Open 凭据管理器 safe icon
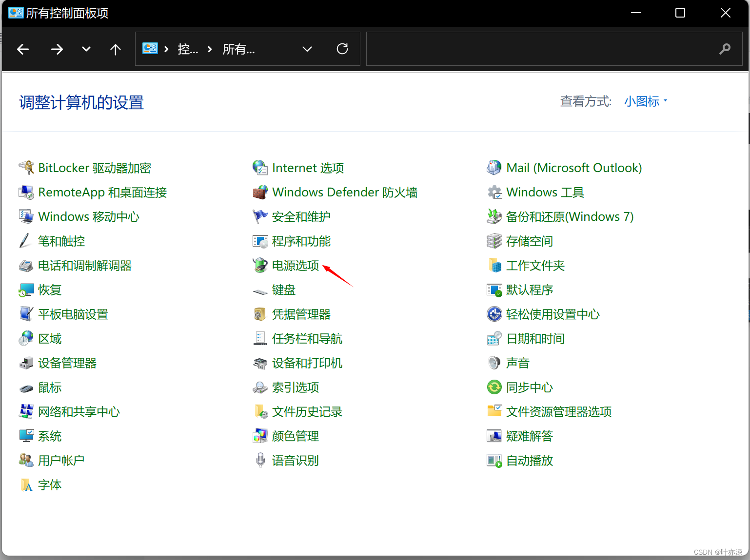The width and height of the screenshot is (750, 560). coord(260,314)
